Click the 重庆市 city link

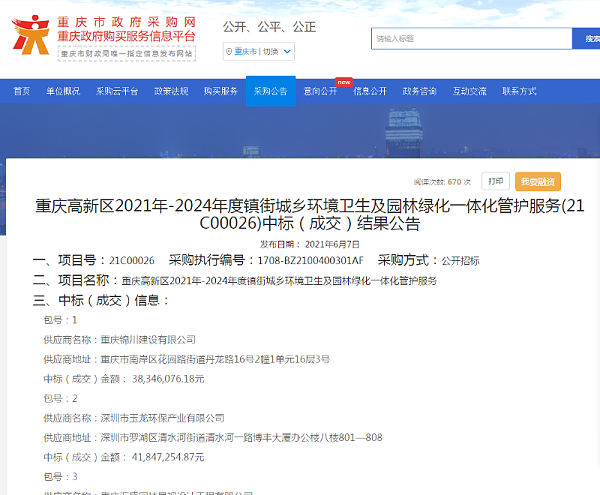click(245, 51)
